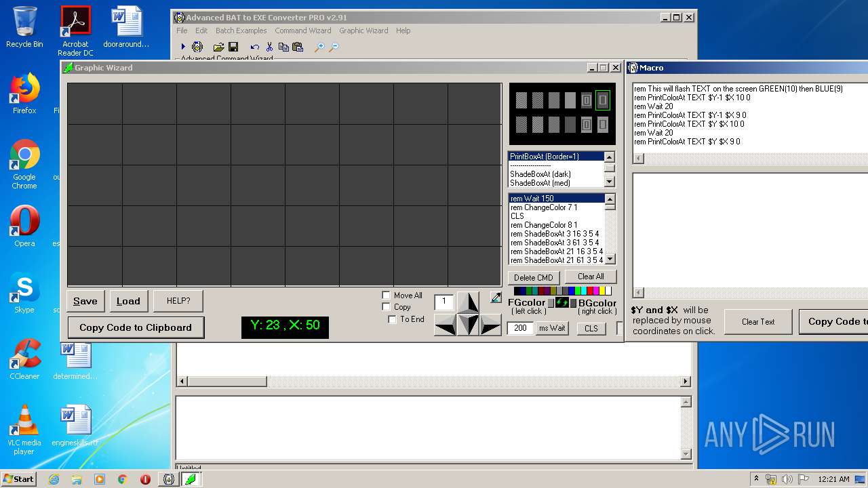
Task: Select 'PrintBoxAt (Border=1)' list entry
Action: coord(556,157)
